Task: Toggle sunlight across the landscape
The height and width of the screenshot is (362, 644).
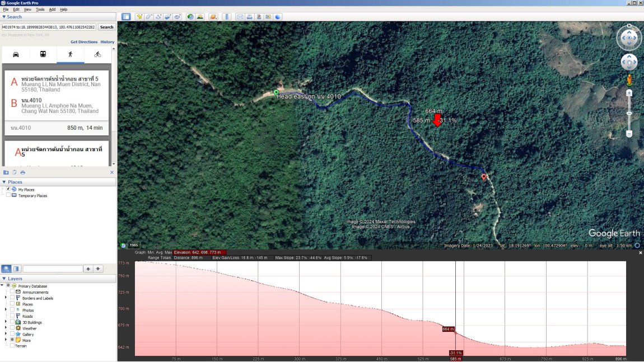Action: click(200, 17)
